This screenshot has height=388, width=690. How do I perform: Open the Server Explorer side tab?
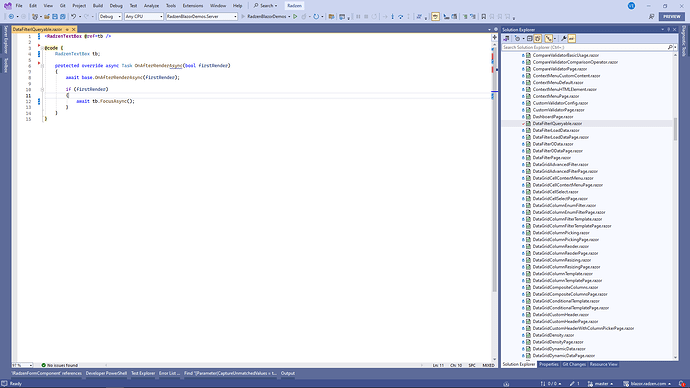coord(6,40)
